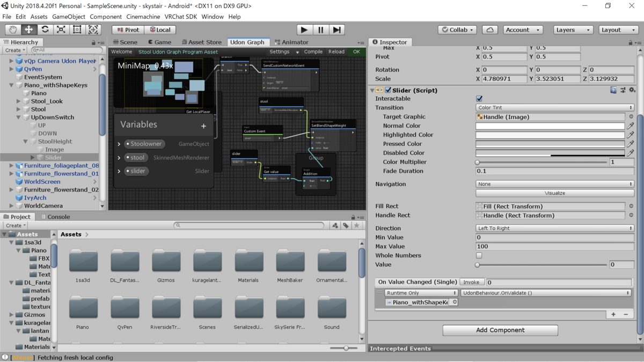The image size is (644, 362).
Task: Enable the Whole Numbers checkbox
Action: click(479, 255)
